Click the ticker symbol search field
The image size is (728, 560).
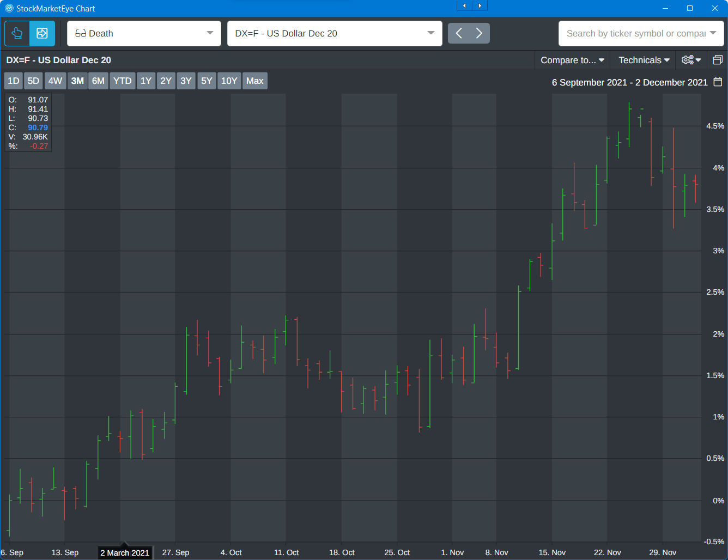click(635, 33)
